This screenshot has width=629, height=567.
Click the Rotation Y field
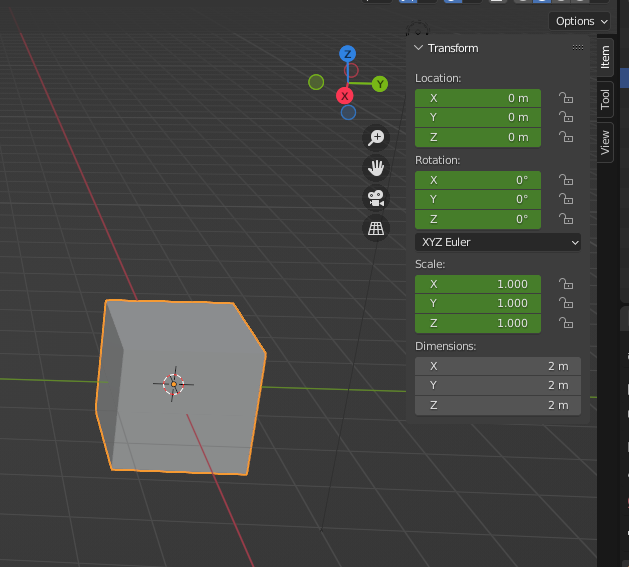pos(478,199)
